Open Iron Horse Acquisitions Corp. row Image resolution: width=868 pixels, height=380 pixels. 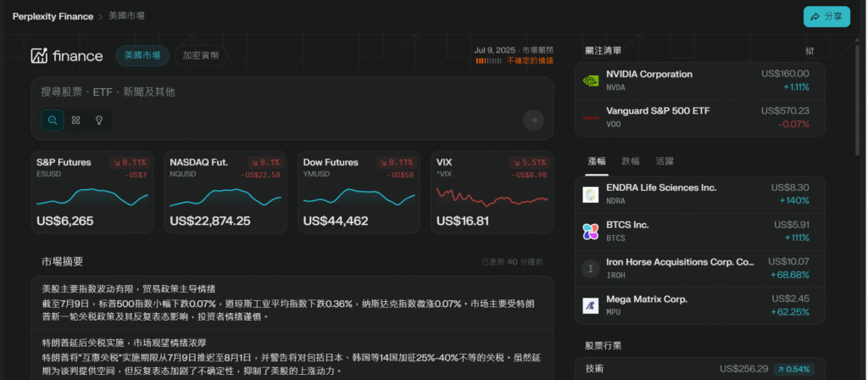click(x=699, y=269)
